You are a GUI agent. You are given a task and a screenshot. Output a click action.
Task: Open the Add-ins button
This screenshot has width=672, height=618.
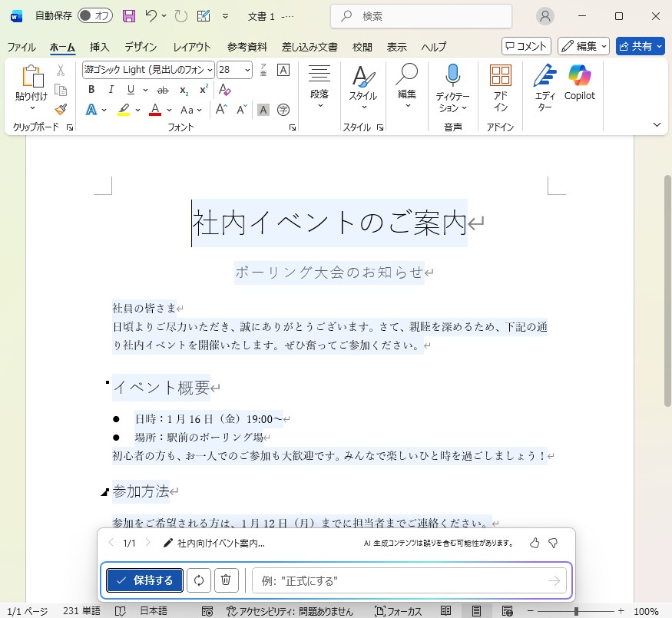pos(500,86)
